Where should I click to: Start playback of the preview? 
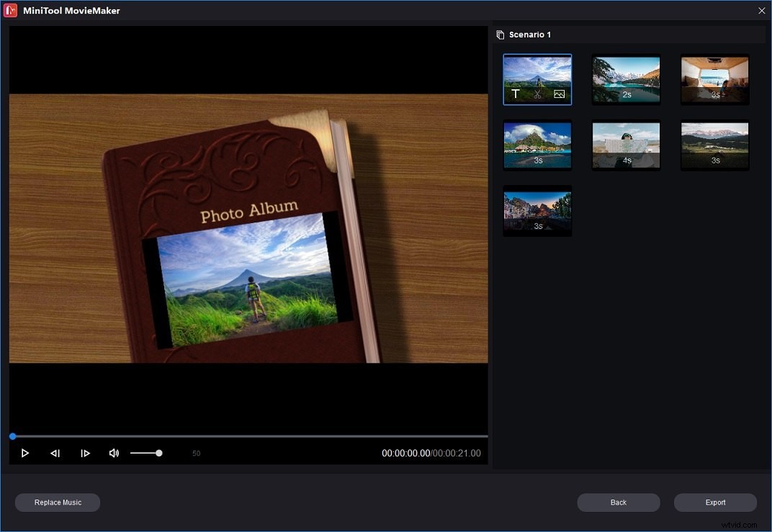coord(25,453)
